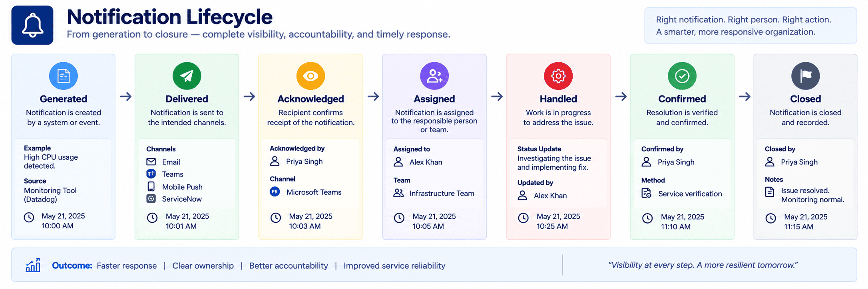The width and height of the screenshot is (868, 289).
Task: Click Improved service reliability text
Action: point(394,266)
